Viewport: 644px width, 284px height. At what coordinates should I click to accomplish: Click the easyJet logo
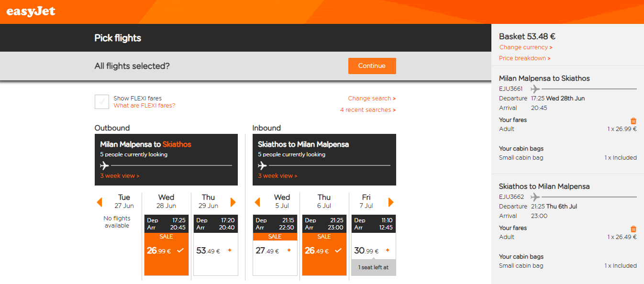[x=31, y=11]
